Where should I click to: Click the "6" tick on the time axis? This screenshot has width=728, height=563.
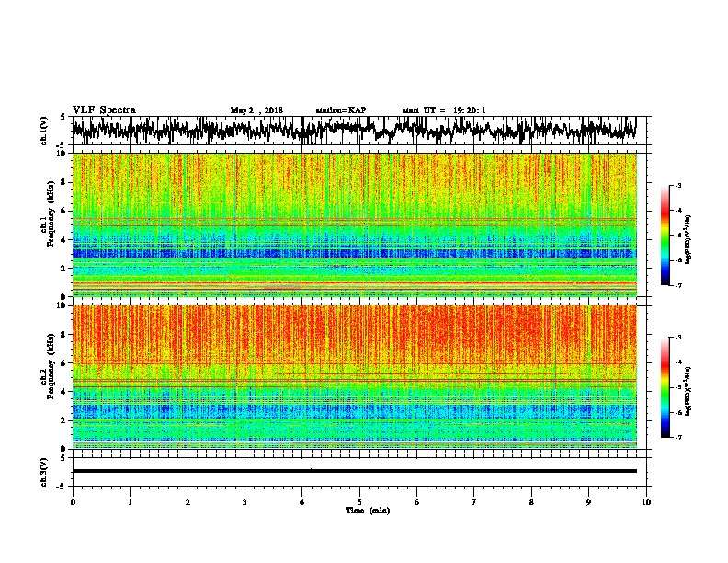417,502
